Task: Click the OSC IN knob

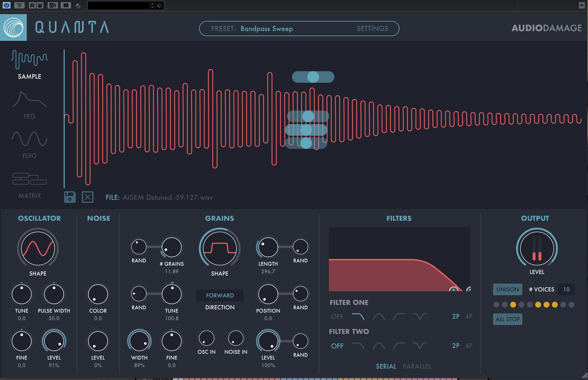Action: click(x=207, y=338)
